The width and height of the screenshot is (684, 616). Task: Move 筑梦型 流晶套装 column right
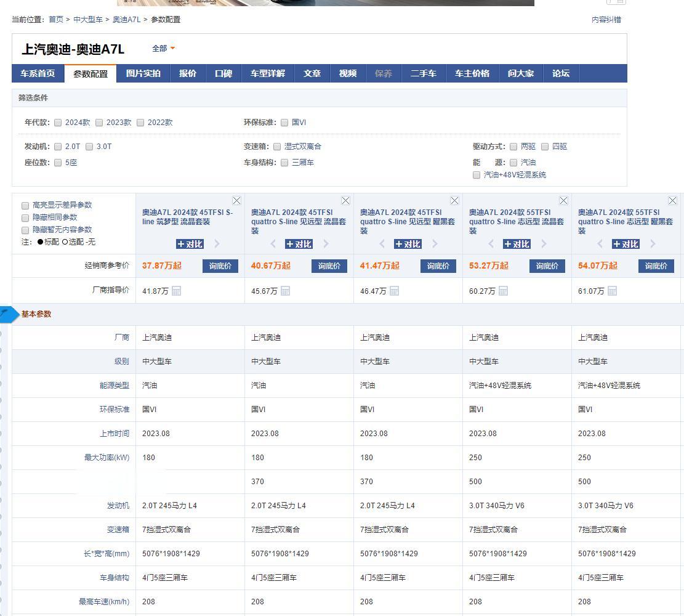[217, 244]
